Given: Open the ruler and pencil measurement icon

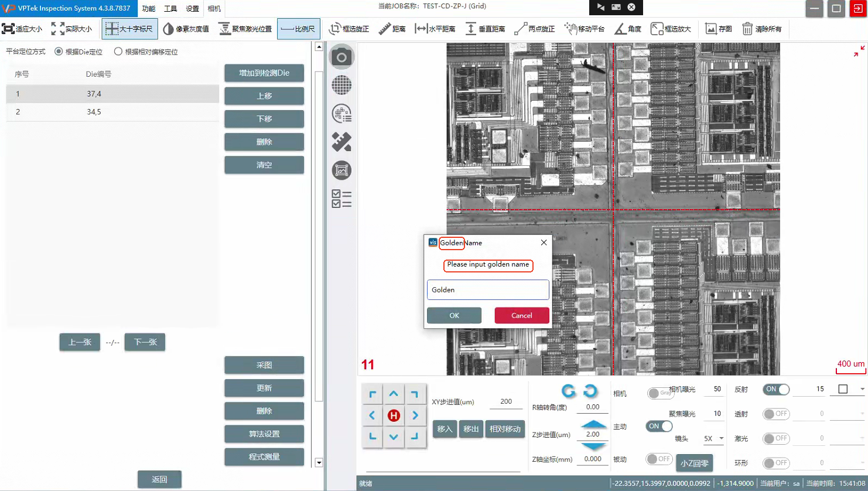Looking at the screenshot, I should [341, 142].
